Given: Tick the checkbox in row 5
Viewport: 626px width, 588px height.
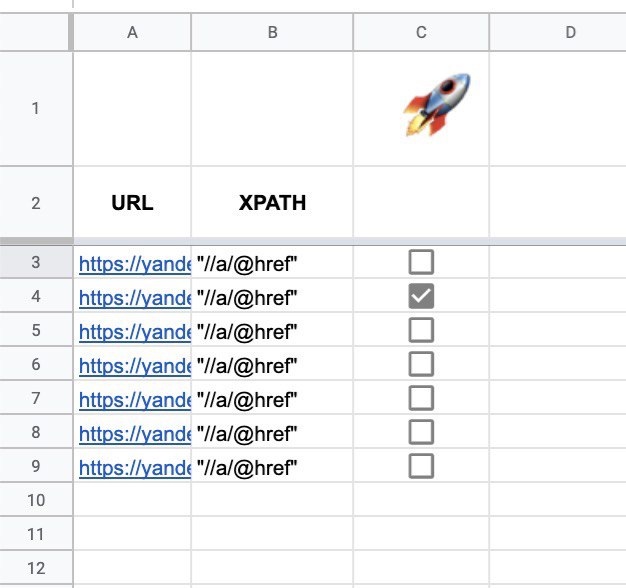Looking at the screenshot, I should (x=421, y=330).
